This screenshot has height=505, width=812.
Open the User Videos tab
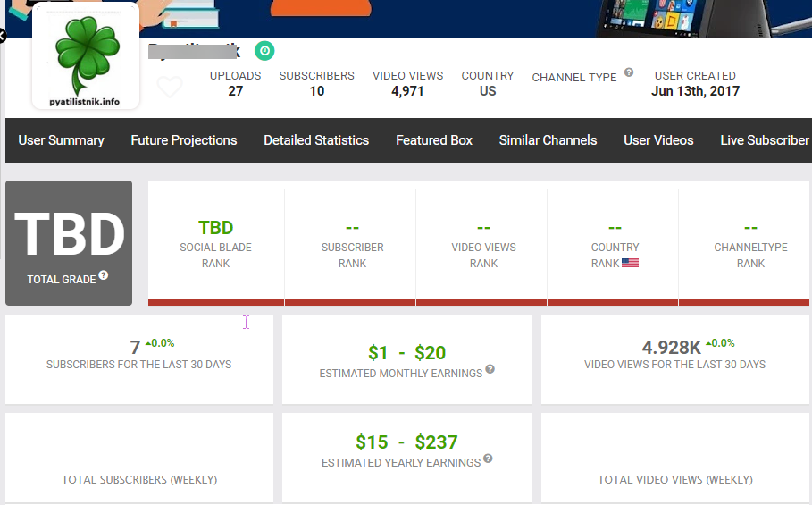pos(658,140)
